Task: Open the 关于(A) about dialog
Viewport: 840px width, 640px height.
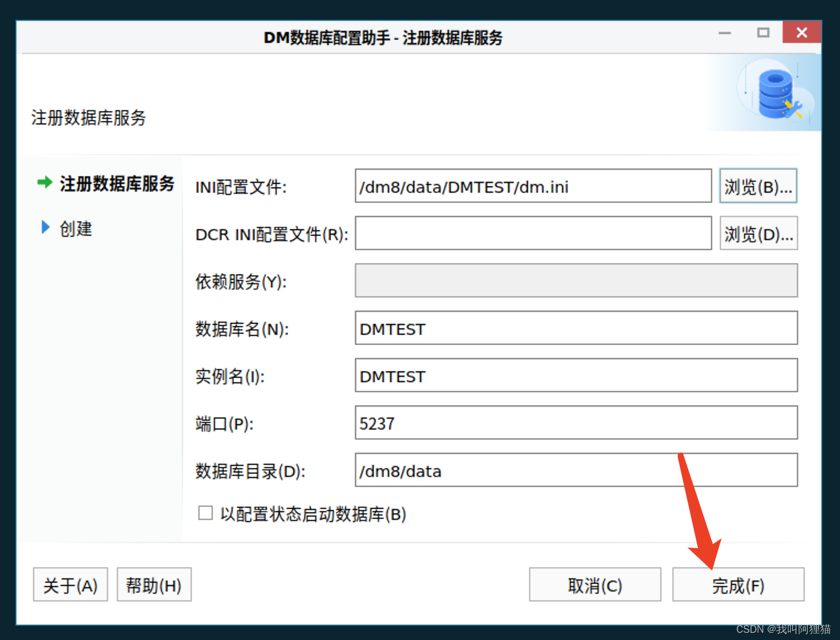Action: coord(71,585)
